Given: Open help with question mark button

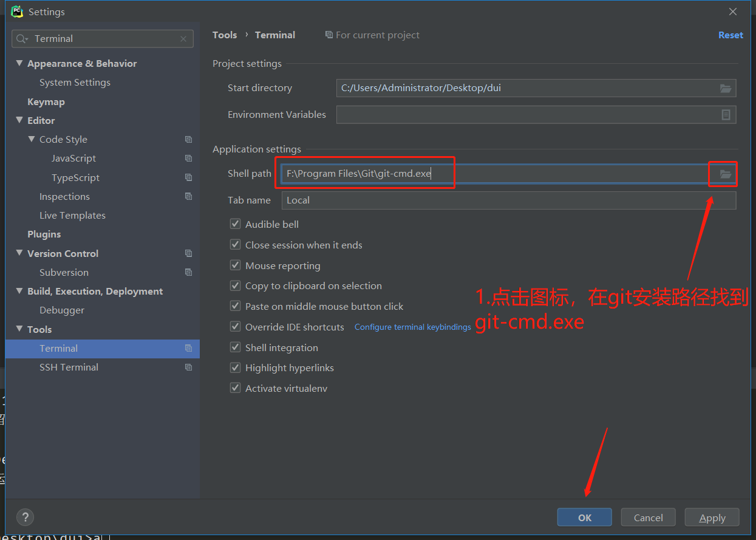Looking at the screenshot, I should (25, 517).
